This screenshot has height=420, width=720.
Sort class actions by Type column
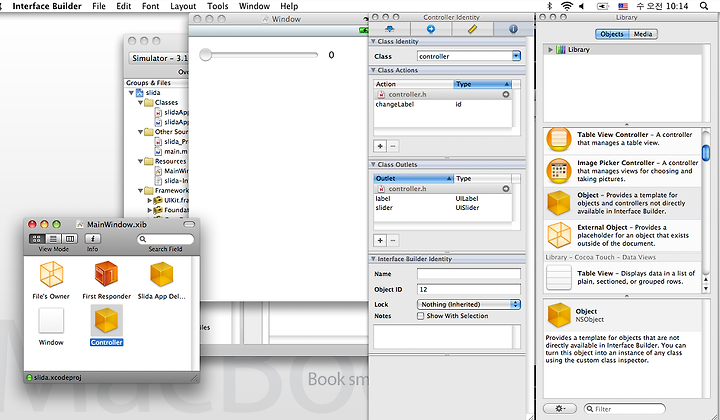tap(483, 84)
